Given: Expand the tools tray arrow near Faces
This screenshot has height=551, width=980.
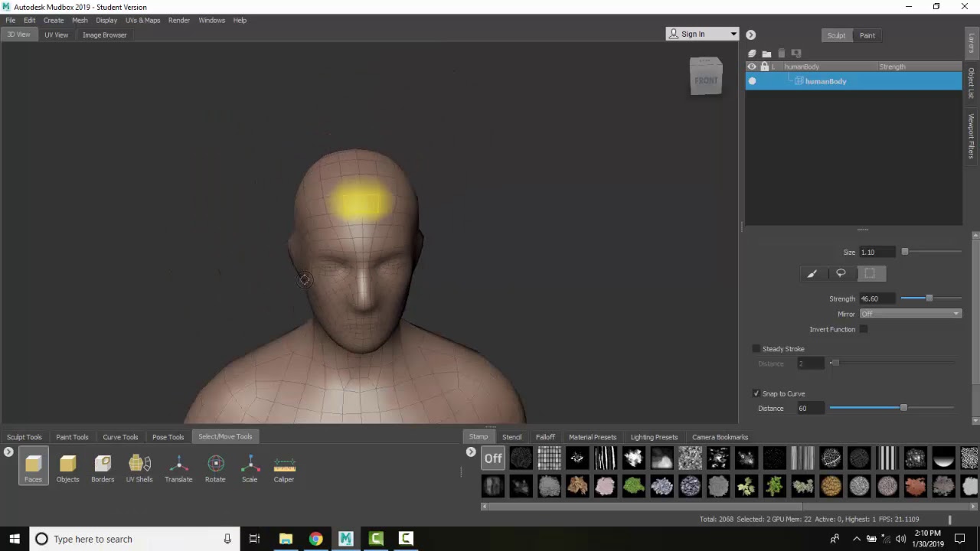Looking at the screenshot, I should [x=8, y=452].
